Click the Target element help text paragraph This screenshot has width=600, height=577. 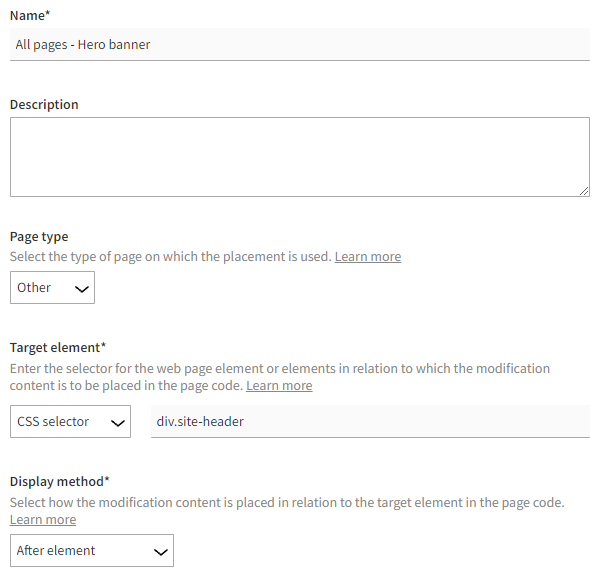pos(280,369)
